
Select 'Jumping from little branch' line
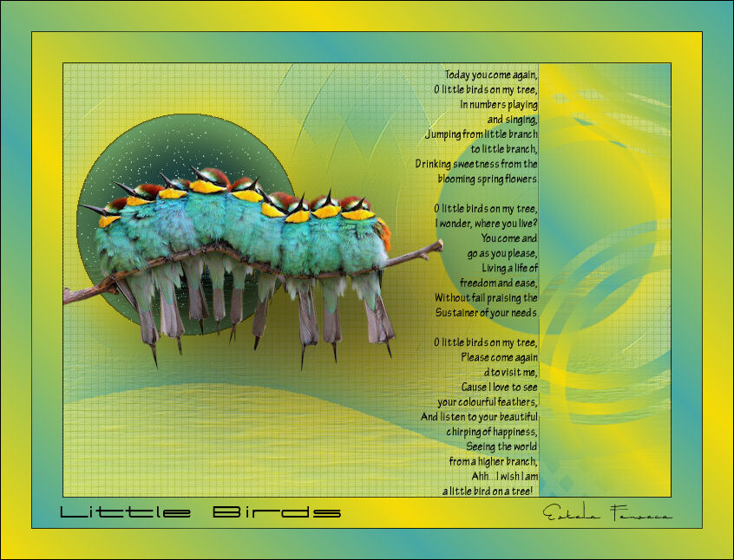pos(482,134)
